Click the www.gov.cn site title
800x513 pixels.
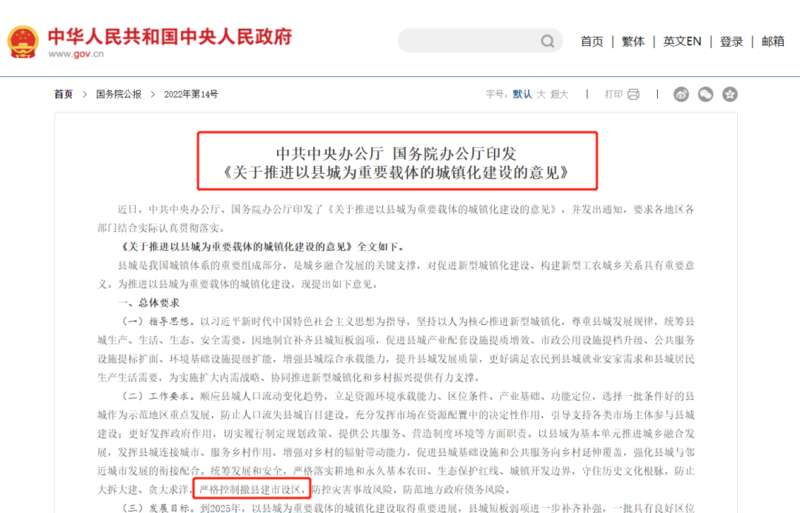coord(76,54)
